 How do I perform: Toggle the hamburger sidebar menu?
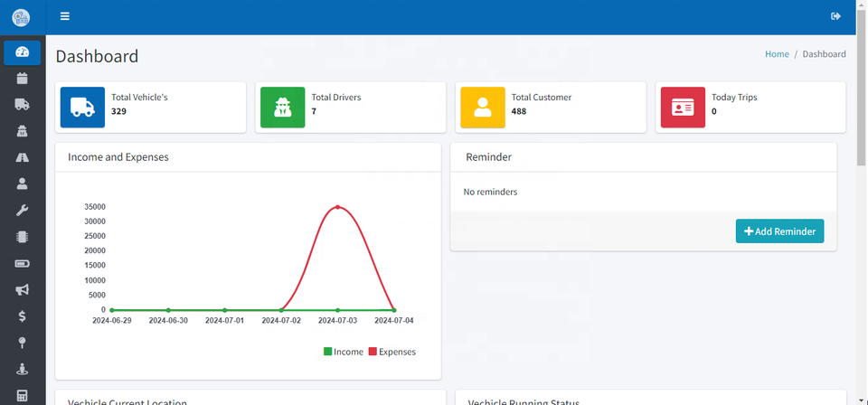click(64, 16)
